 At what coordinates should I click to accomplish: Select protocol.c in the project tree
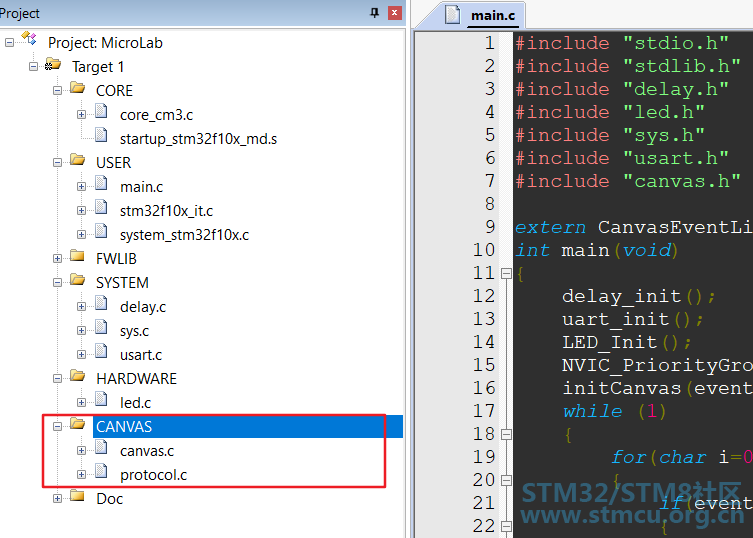pos(154,475)
